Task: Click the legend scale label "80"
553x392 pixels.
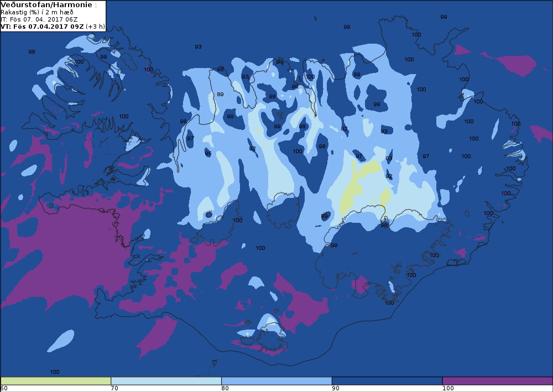Action: point(225,388)
